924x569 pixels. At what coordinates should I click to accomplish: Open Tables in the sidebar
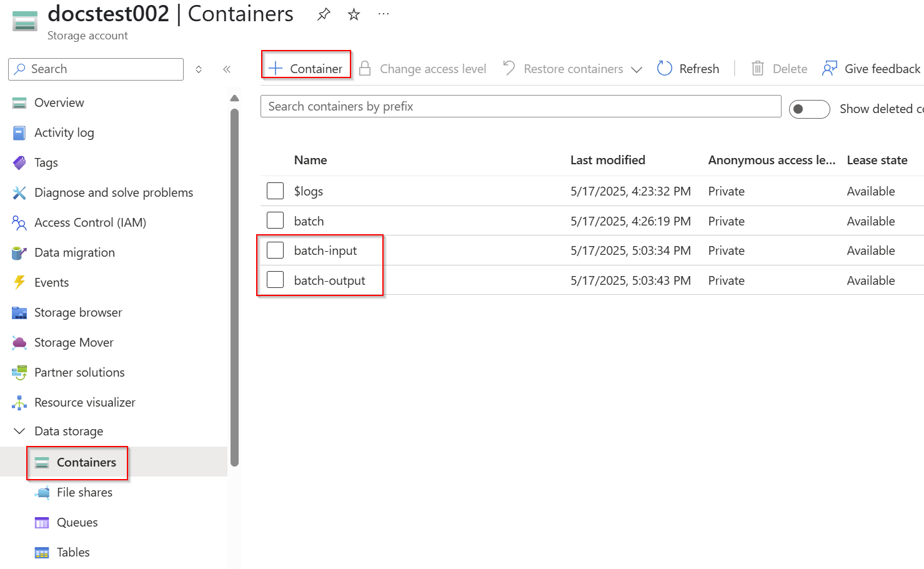click(x=73, y=553)
